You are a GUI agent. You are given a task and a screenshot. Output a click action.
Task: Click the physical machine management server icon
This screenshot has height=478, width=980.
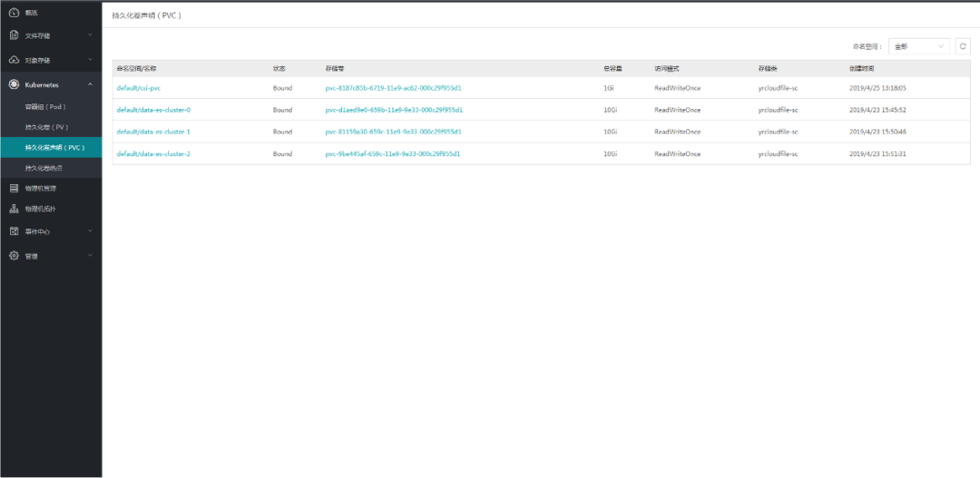pyautogui.click(x=14, y=189)
